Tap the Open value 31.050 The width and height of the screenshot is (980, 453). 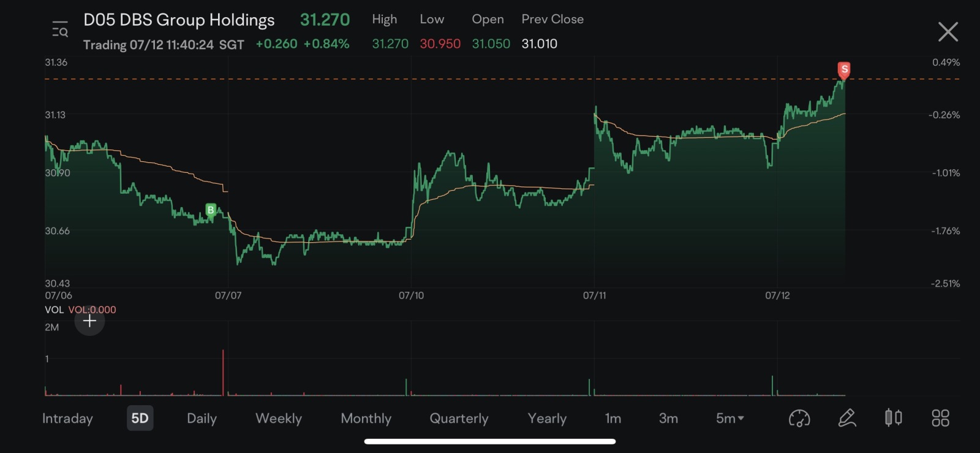(491, 44)
